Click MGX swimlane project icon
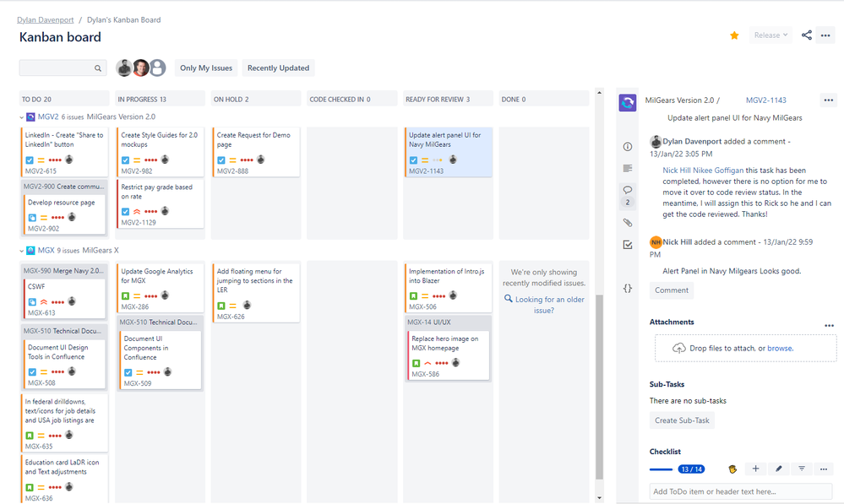Viewport: 844px width, 504px height. click(x=30, y=251)
